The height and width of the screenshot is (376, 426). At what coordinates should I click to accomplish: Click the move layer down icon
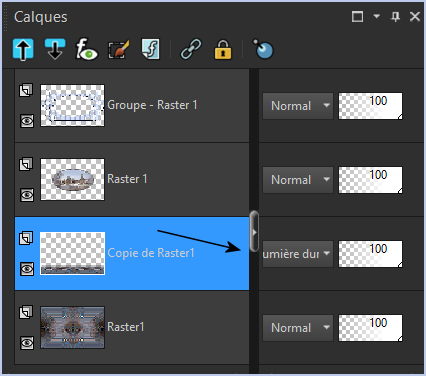[55, 49]
